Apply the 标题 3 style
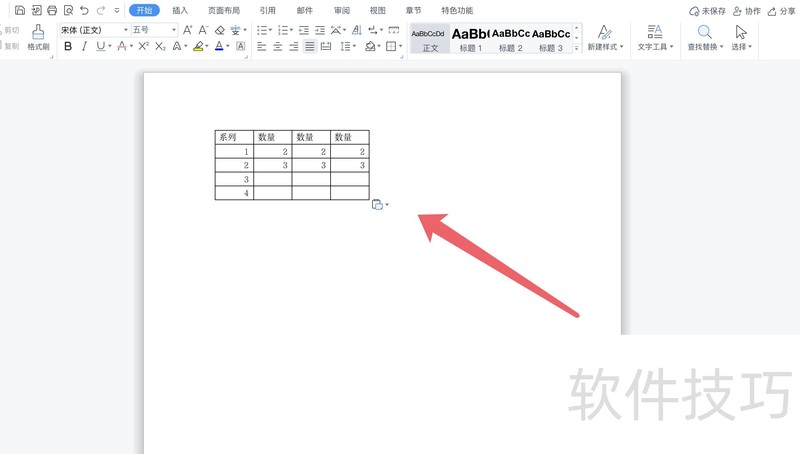The image size is (800, 454). point(551,39)
